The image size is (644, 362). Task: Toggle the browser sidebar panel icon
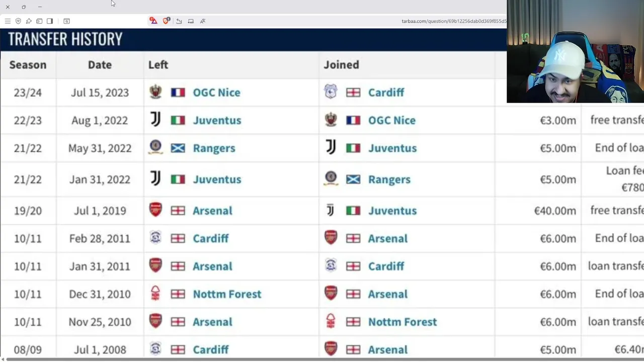[50, 21]
